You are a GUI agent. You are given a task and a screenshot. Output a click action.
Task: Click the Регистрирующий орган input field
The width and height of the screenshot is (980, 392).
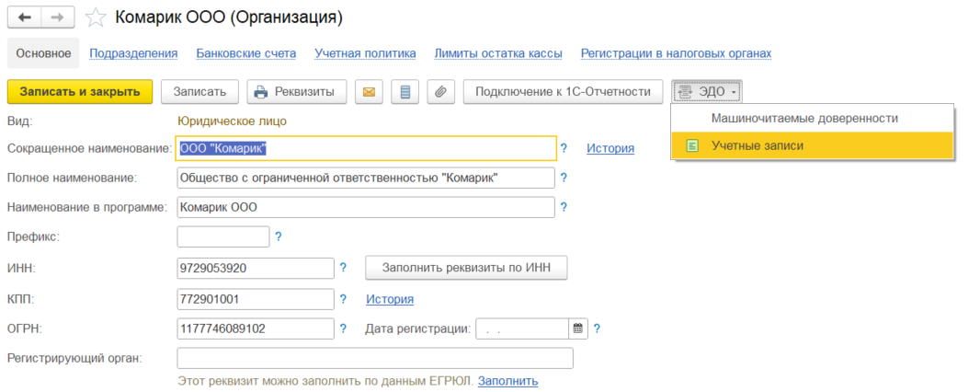click(x=375, y=359)
